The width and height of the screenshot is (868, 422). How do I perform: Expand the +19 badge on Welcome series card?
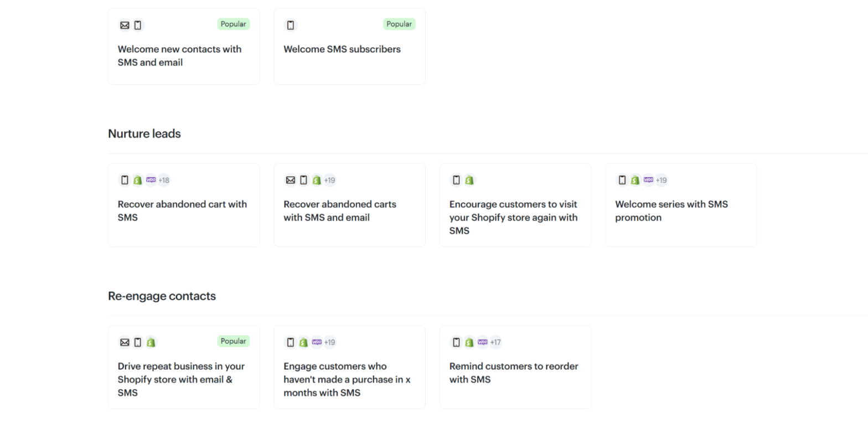[662, 179]
